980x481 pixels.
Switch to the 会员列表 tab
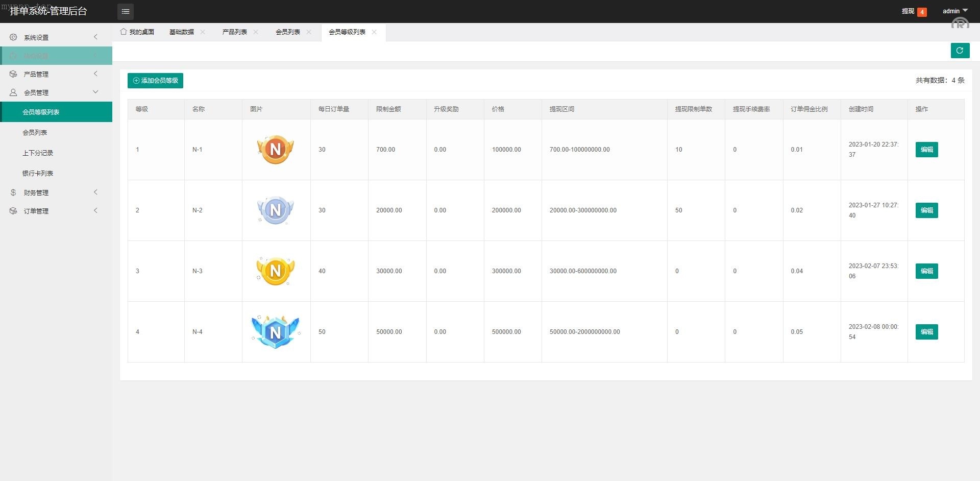[288, 32]
